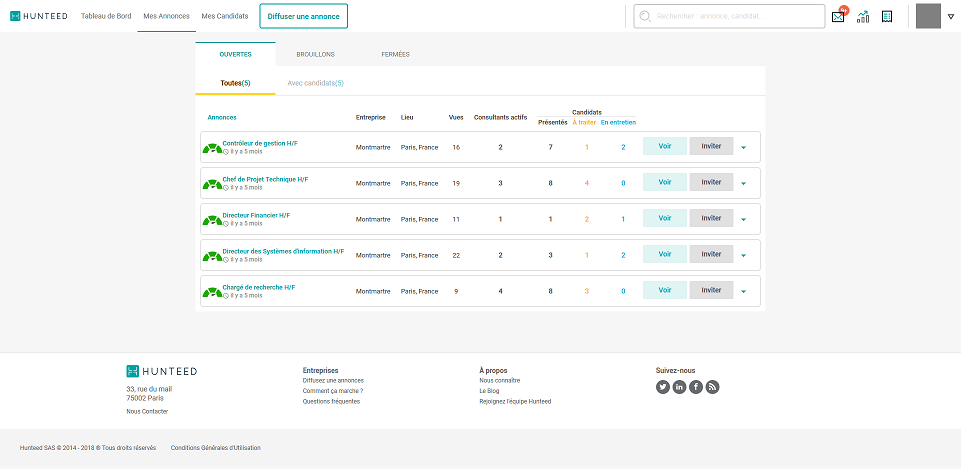Click Voir for Directeur des Systèmes d'information

coord(665,254)
